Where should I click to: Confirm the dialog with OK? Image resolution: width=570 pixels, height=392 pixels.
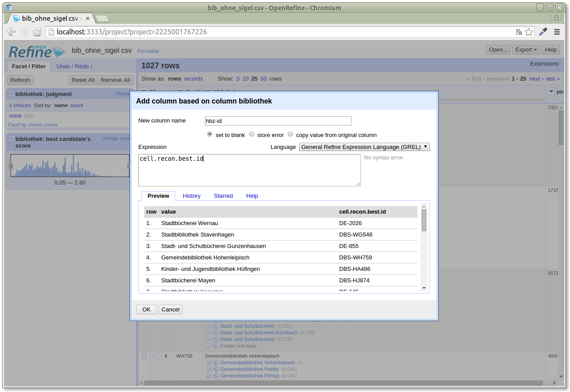[146, 310]
